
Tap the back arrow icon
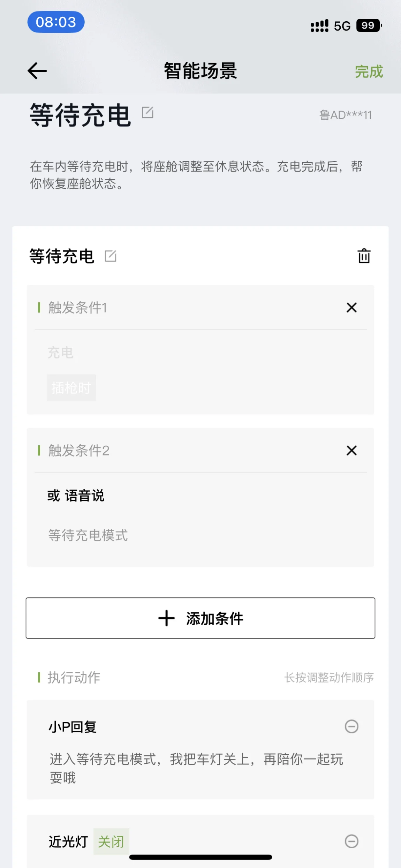pos(37,71)
